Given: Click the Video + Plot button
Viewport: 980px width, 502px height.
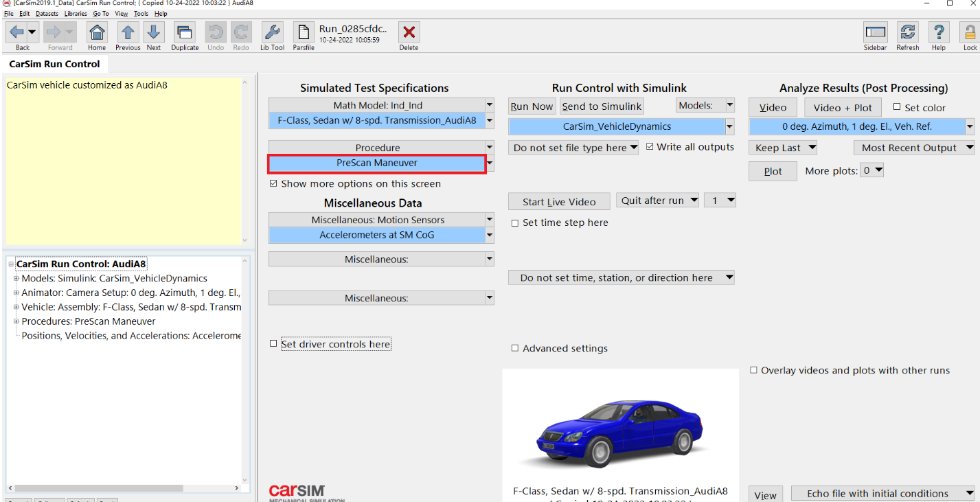Looking at the screenshot, I should pyautogui.click(x=843, y=108).
